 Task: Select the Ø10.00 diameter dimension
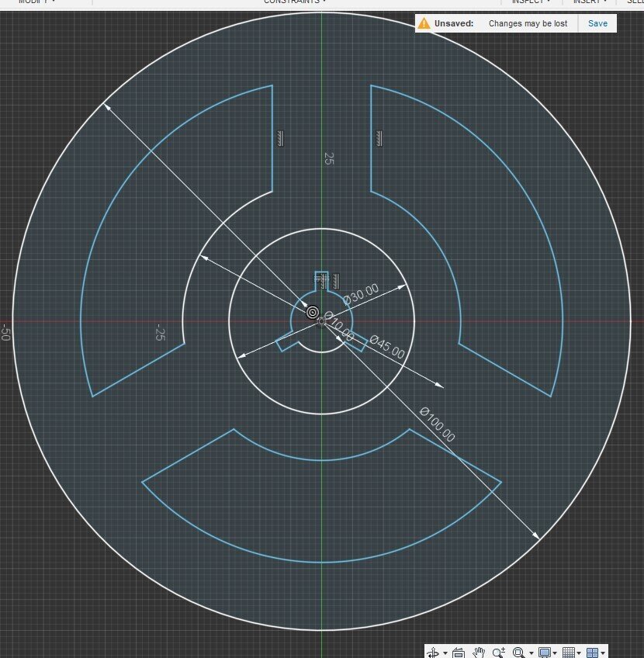339,326
